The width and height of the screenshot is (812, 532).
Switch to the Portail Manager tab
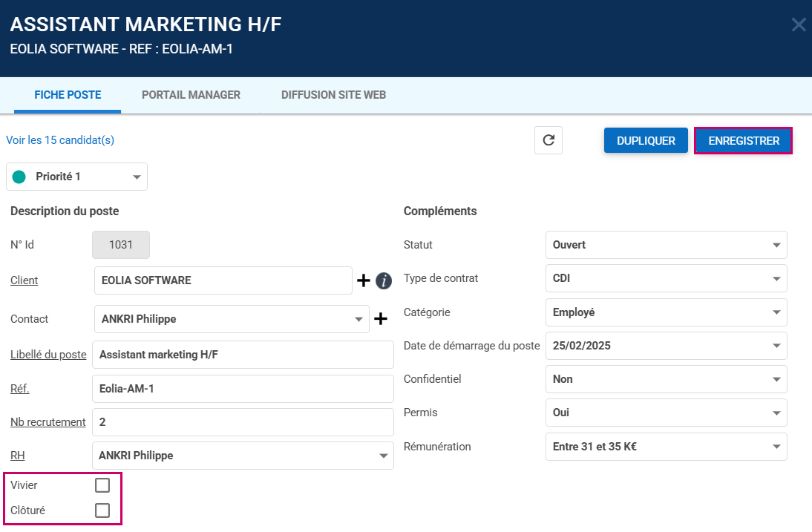click(191, 95)
